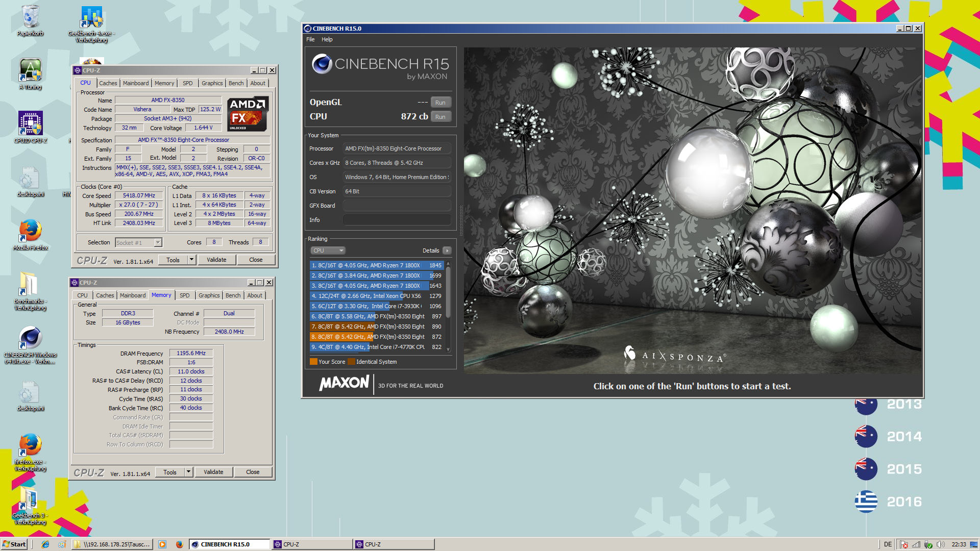The height and width of the screenshot is (551, 980).
Task: Click Validate in lower CPU-Z window
Action: (x=213, y=472)
